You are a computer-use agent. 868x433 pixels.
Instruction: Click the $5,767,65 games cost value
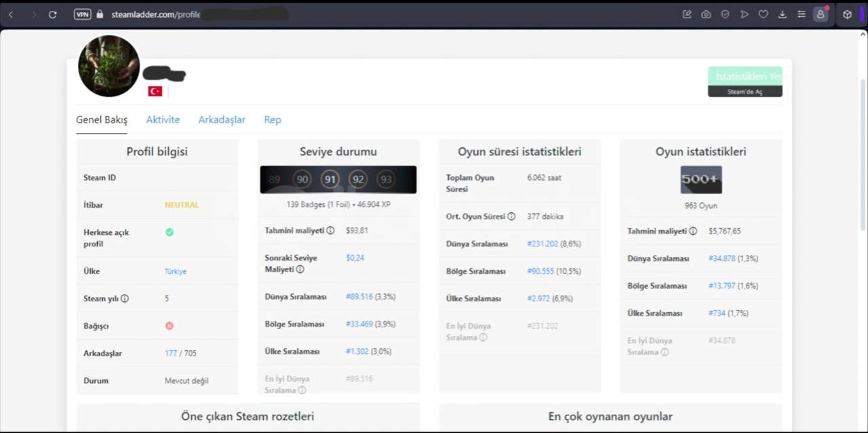(724, 231)
